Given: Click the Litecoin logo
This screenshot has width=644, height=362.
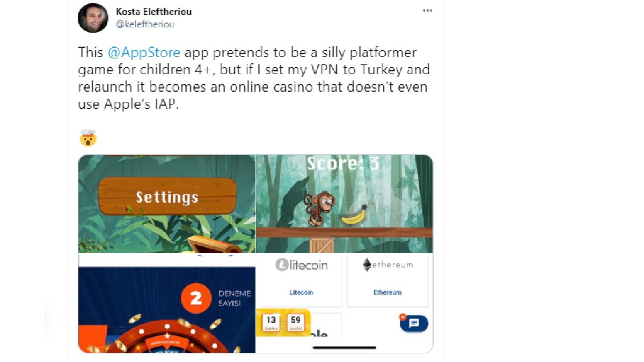Looking at the screenshot, I should pos(301,264).
